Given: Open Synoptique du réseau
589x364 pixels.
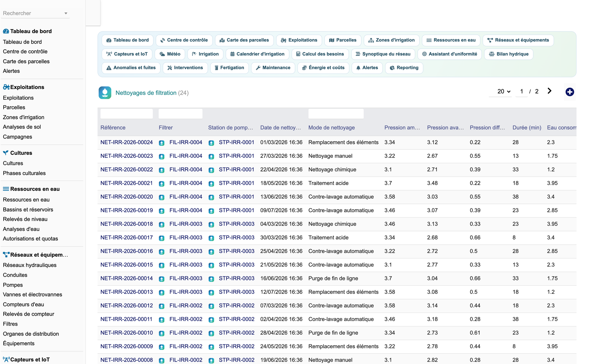Looking at the screenshot, I should (x=383, y=54).
